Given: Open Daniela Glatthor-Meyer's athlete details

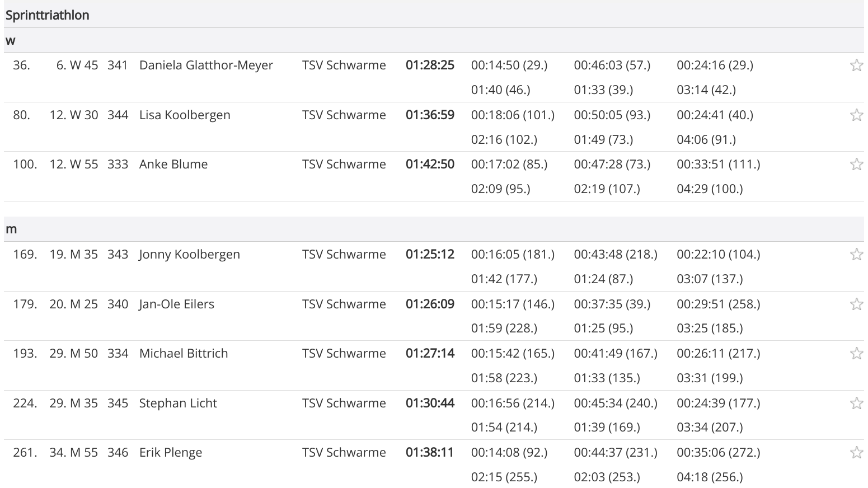Looking at the screenshot, I should pyautogui.click(x=206, y=65).
